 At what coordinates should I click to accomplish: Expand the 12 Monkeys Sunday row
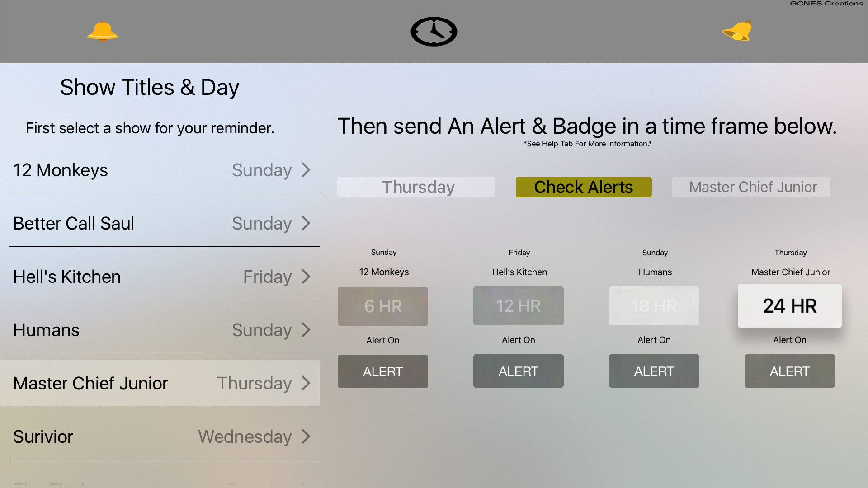(x=307, y=170)
